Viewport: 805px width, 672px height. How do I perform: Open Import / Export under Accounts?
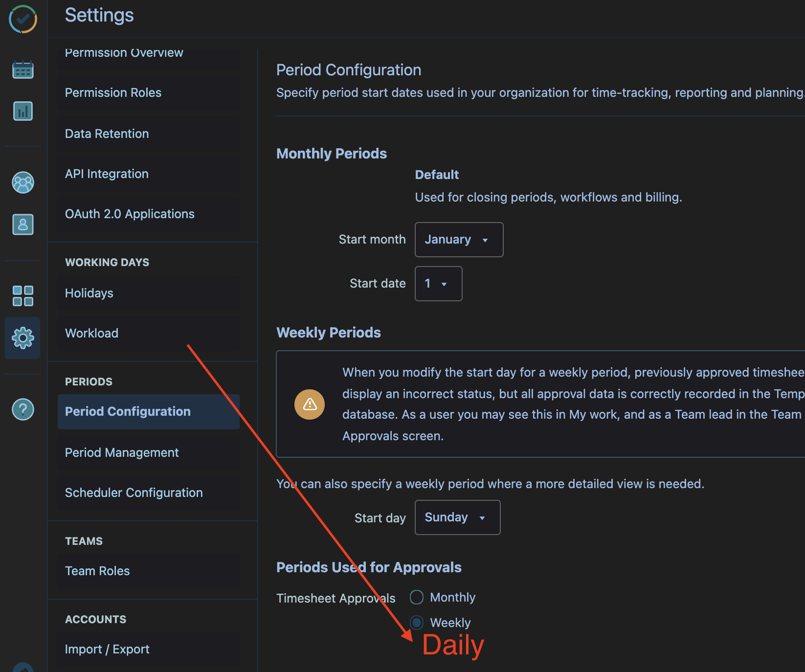[107, 649]
